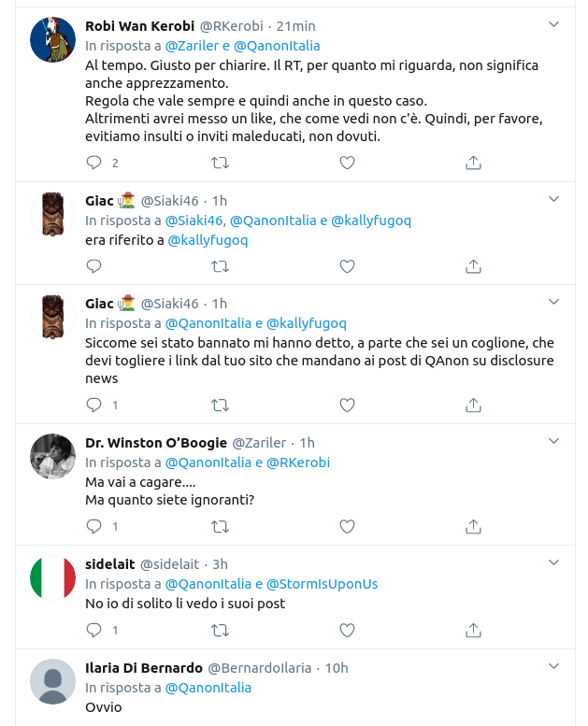The image size is (588, 726).
Task: Retweet Giac's "Siccome sei stato bannato" tweet
Action: point(220,406)
